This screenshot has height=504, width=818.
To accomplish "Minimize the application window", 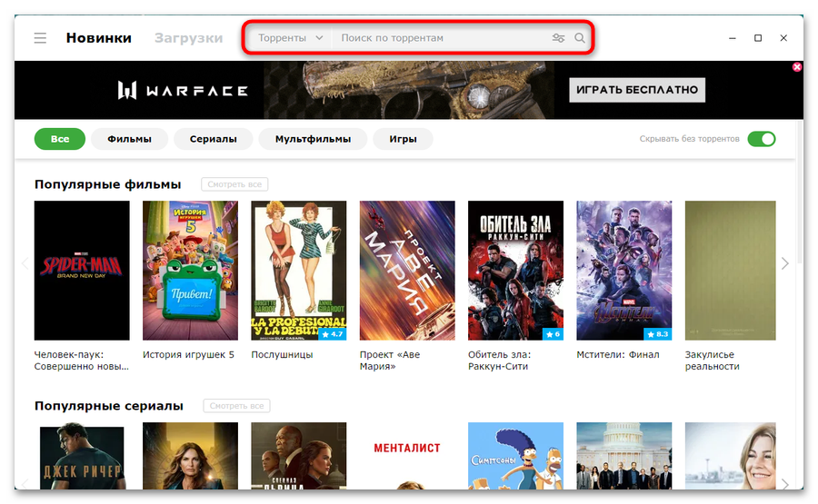I will (733, 38).
